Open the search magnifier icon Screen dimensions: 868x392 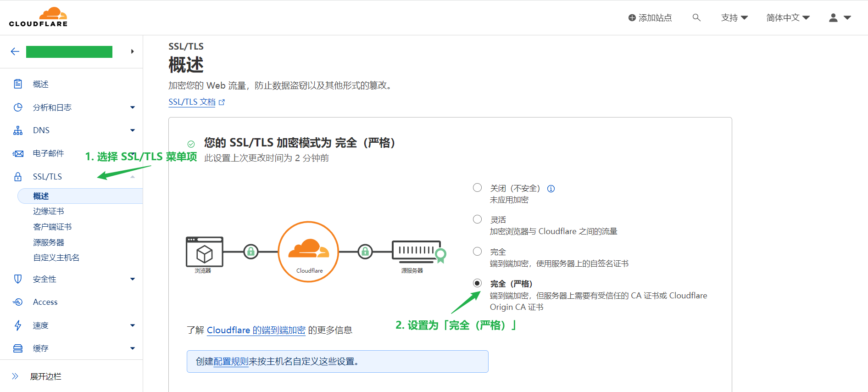pos(696,17)
